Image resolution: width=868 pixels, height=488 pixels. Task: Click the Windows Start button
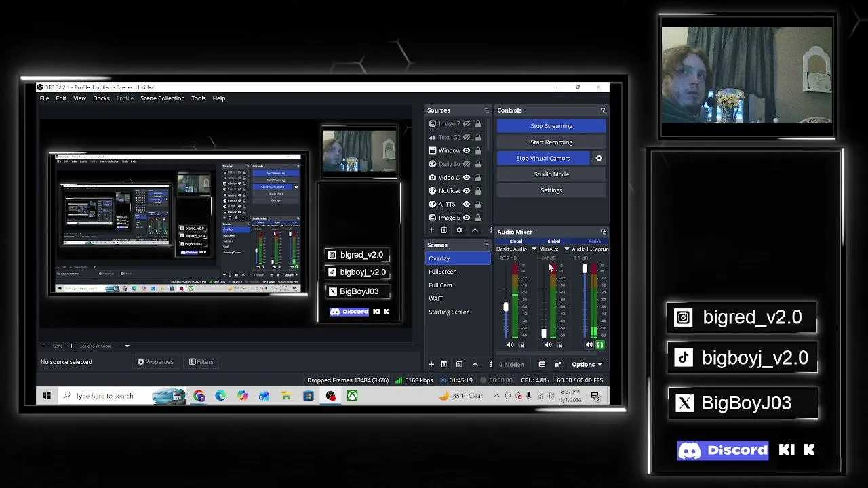point(47,396)
